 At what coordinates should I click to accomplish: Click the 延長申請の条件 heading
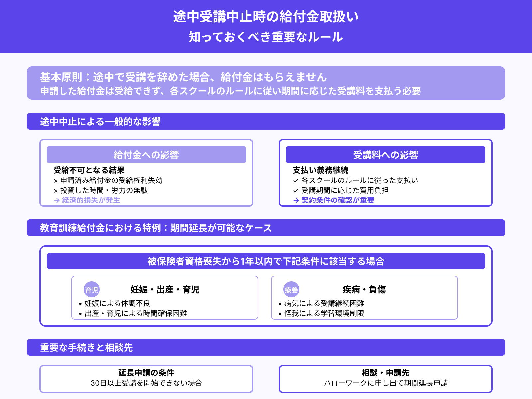(x=146, y=373)
